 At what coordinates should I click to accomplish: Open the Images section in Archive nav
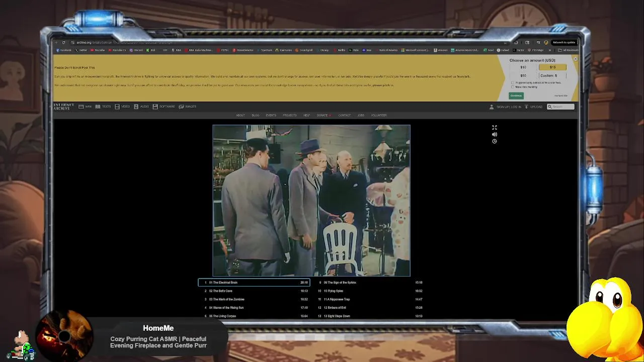(187, 107)
